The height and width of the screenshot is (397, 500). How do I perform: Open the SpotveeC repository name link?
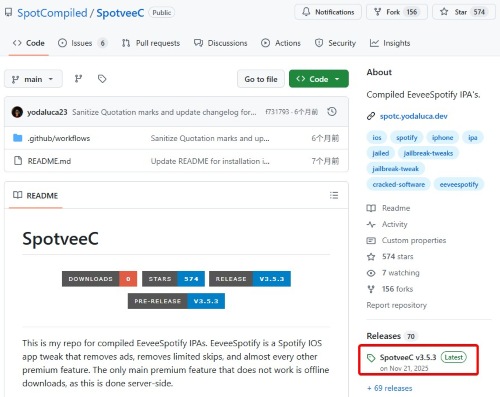[x=120, y=13]
